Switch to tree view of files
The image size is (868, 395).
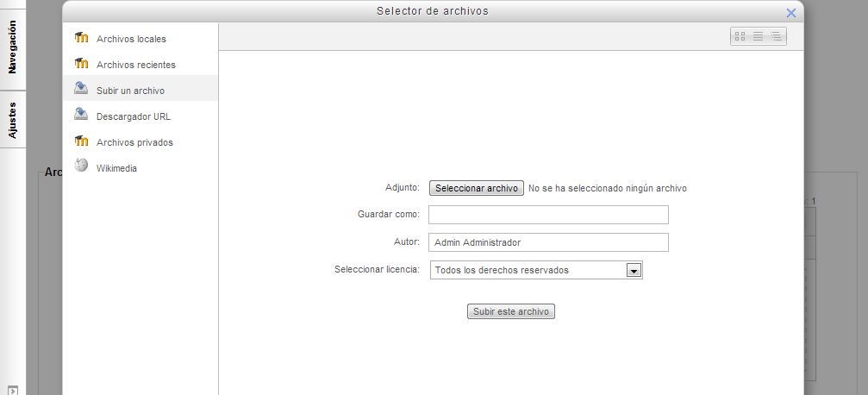click(x=777, y=36)
